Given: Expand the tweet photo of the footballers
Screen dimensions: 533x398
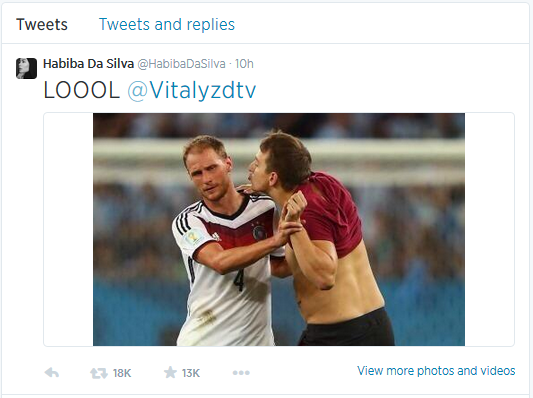Looking at the screenshot, I should point(279,229).
